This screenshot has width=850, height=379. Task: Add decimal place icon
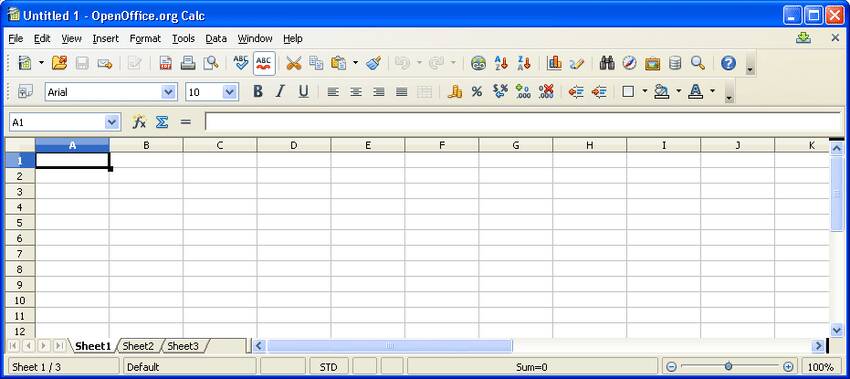[523, 92]
